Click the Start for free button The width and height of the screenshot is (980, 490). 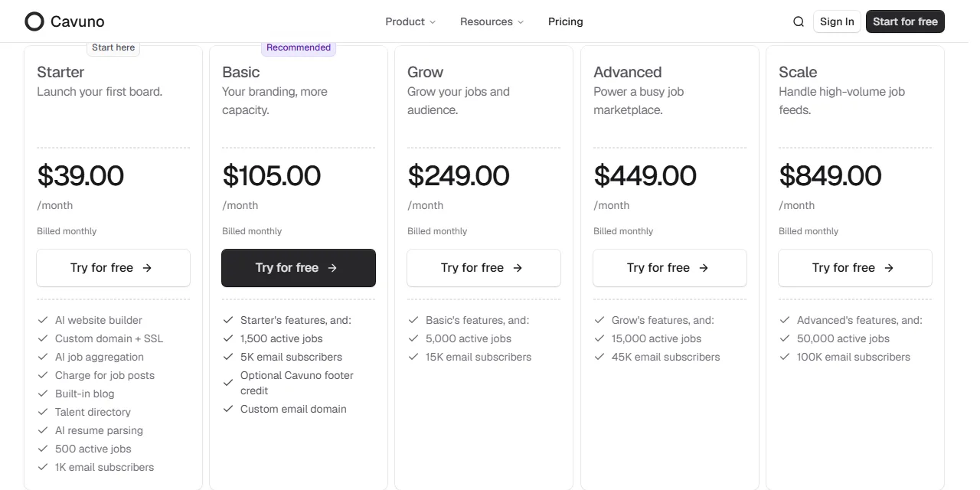pos(905,21)
